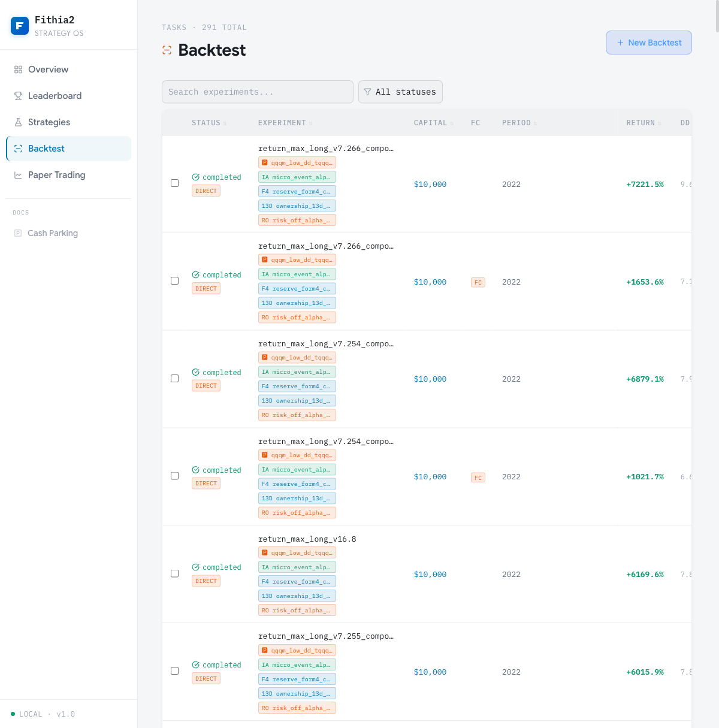The image size is (719, 728).
Task: Open experiment return_max_long_v7.255_compo…
Action: [326, 636]
